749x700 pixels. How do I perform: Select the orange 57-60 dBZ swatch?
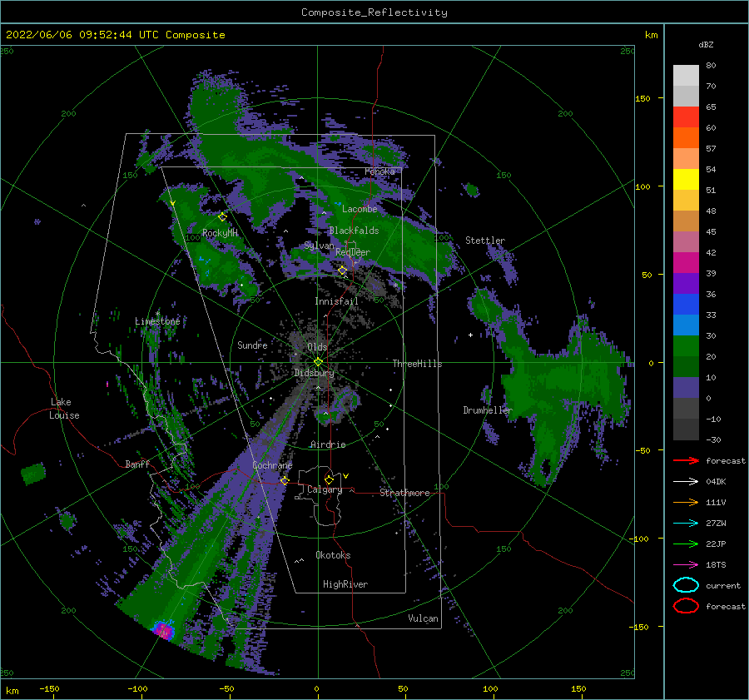coord(686,138)
